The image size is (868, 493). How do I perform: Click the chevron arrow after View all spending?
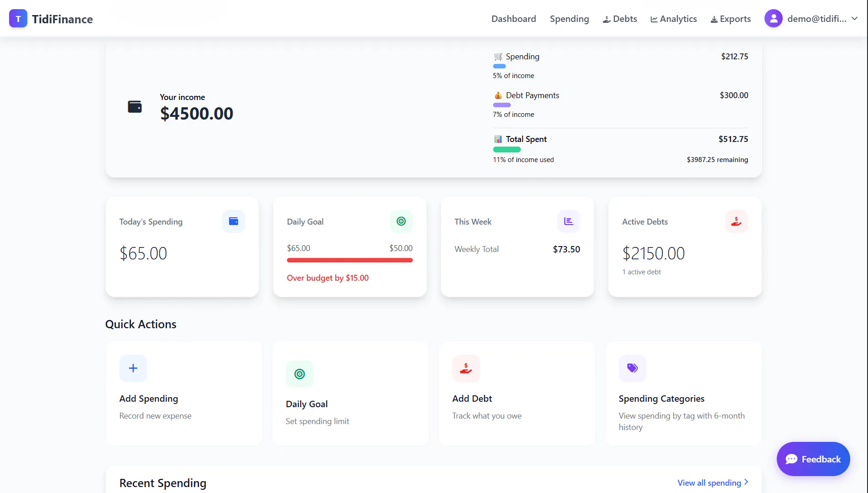(746, 482)
